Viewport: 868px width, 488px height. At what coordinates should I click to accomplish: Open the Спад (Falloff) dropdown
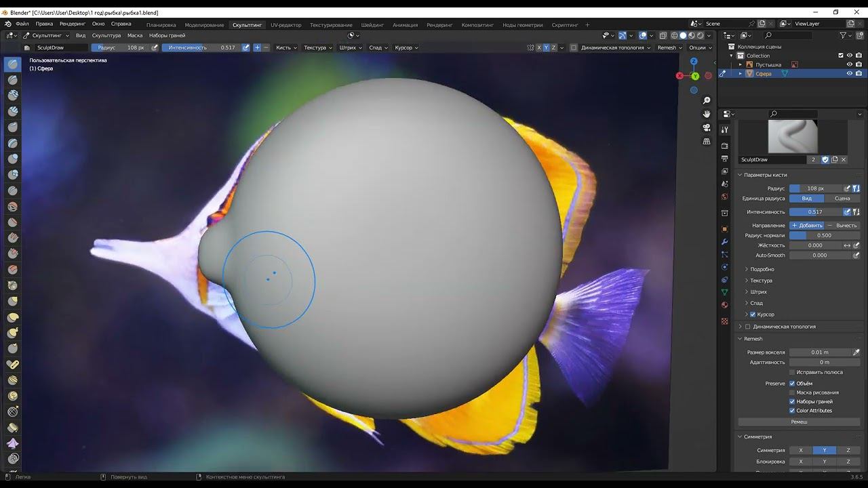pyautogui.click(x=378, y=47)
